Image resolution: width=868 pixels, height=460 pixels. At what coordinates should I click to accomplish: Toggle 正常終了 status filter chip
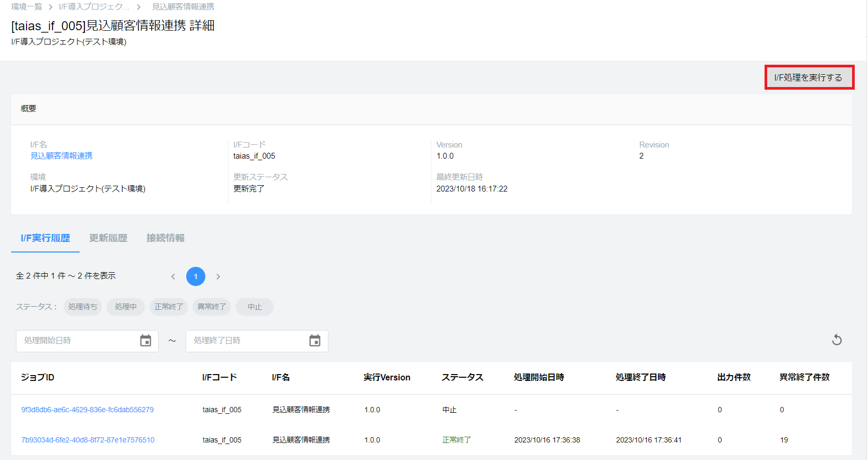click(x=169, y=307)
